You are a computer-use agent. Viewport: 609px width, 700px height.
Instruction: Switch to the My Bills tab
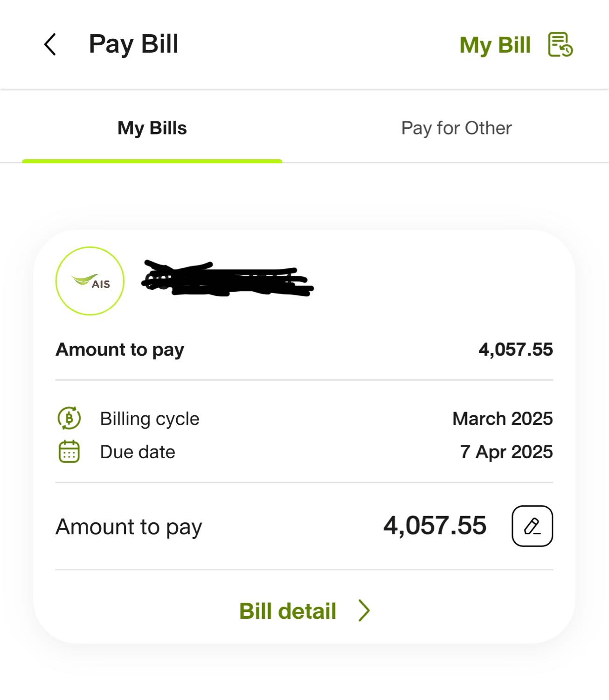(152, 128)
